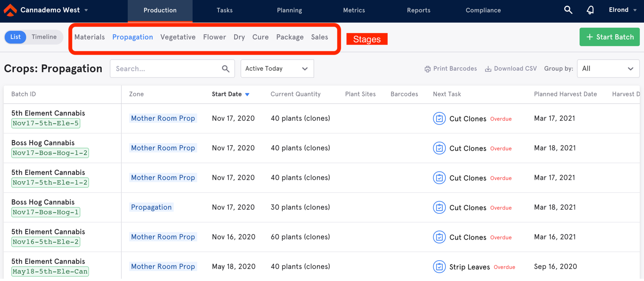Sort by the Zone column header

[x=136, y=94]
